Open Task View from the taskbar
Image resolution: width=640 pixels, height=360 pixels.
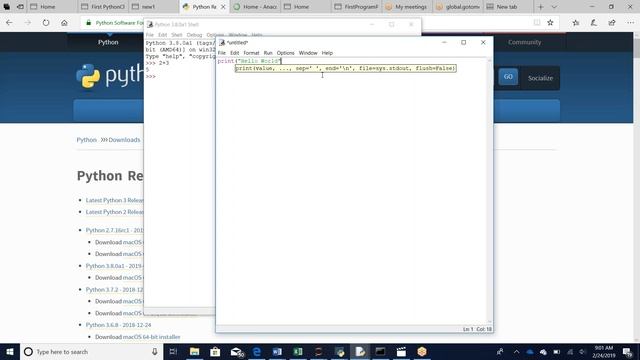[x=173, y=351]
